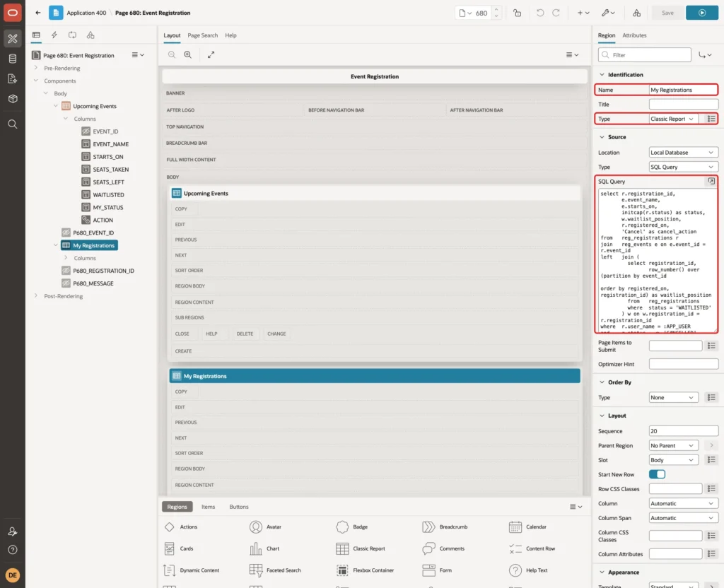Image resolution: width=724 pixels, height=588 pixels.
Task: Zoom in the layout view
Action: (188, 54)
